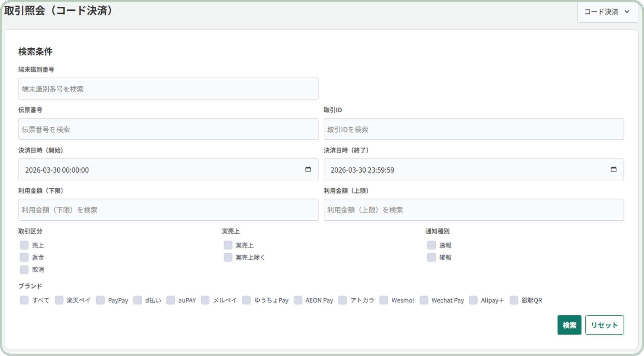Click the 伝票番号 input field

point(168,129)
